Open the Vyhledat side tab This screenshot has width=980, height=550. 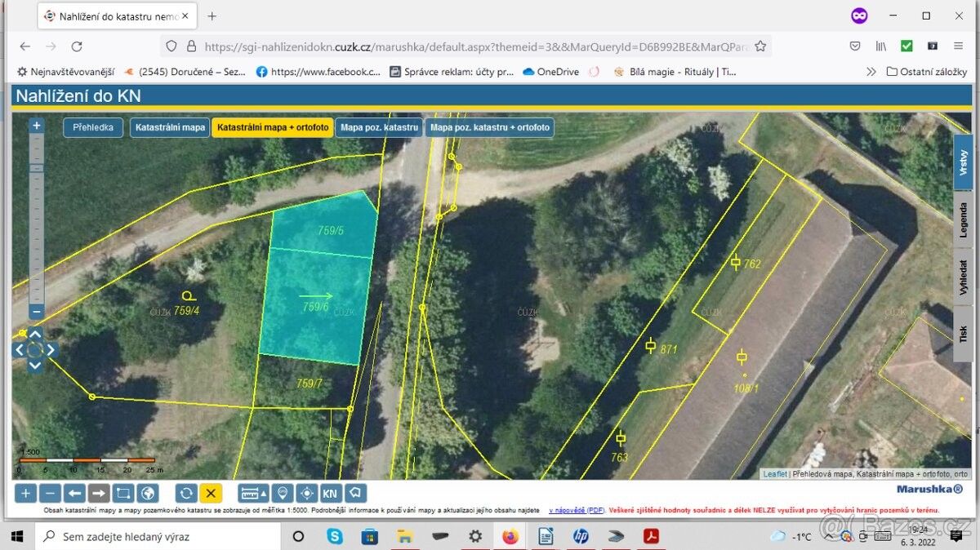963,277
